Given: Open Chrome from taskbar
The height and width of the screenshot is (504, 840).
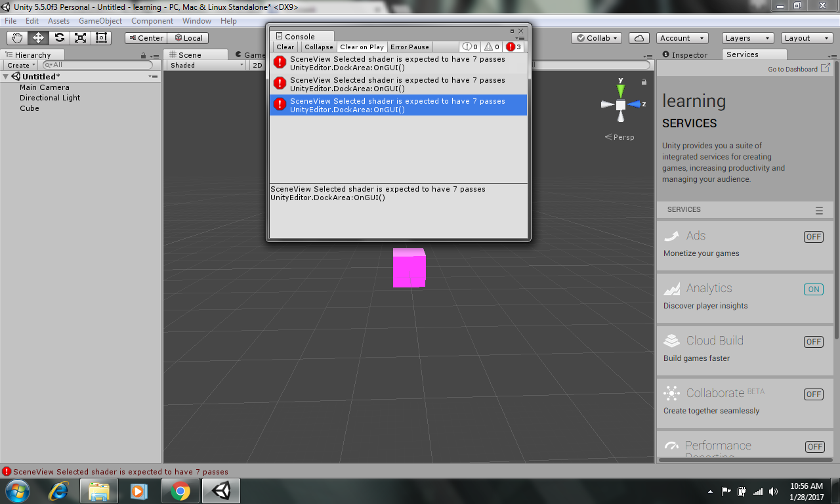Looking at the screenshot, I should point(180,491).
